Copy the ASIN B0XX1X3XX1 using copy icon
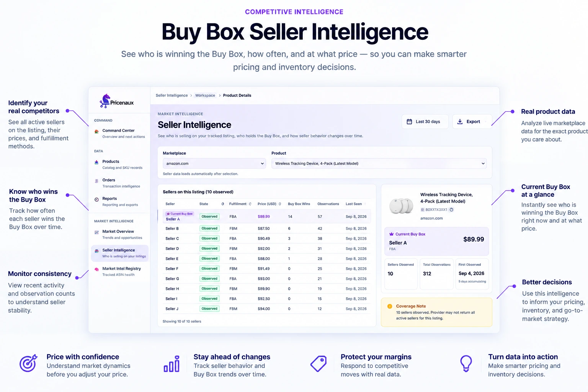The image size is (588, 392). (x=451, y=210)
